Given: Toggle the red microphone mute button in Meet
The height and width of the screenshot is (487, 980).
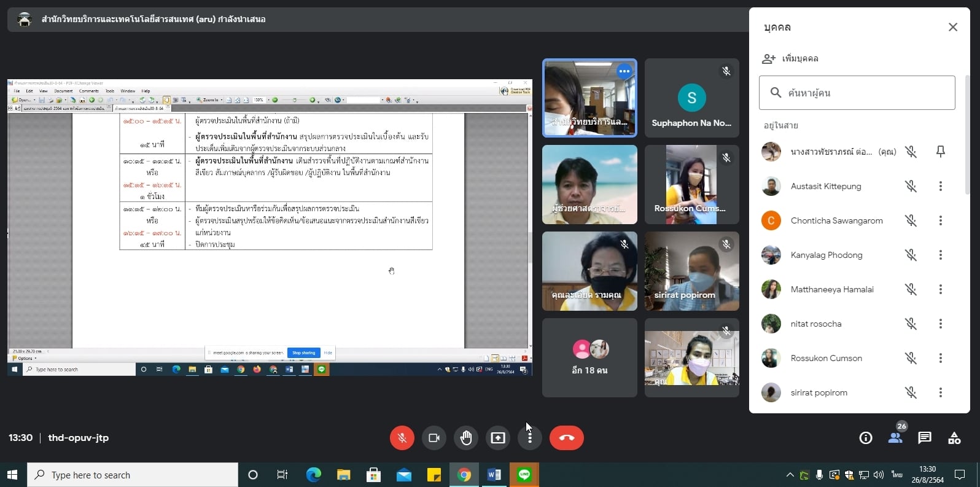Looking at the screenshot, I should [x=402, y=438].
